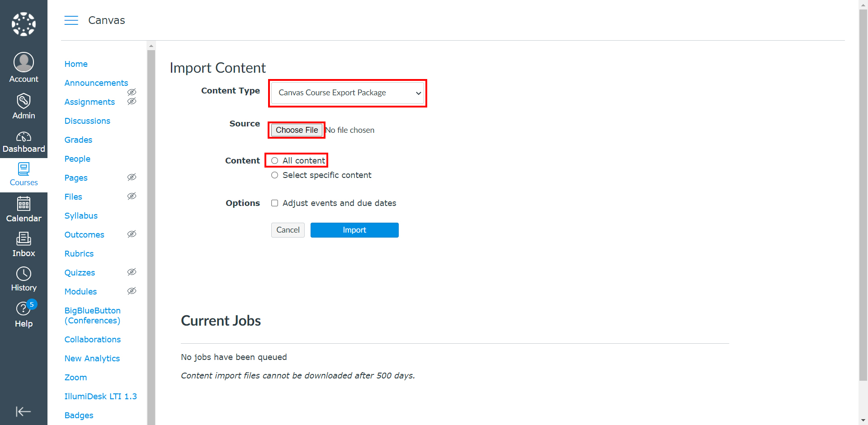Open the Modules course menu item
This screenshot has width=868, height=425.
(x=80, y=292)
